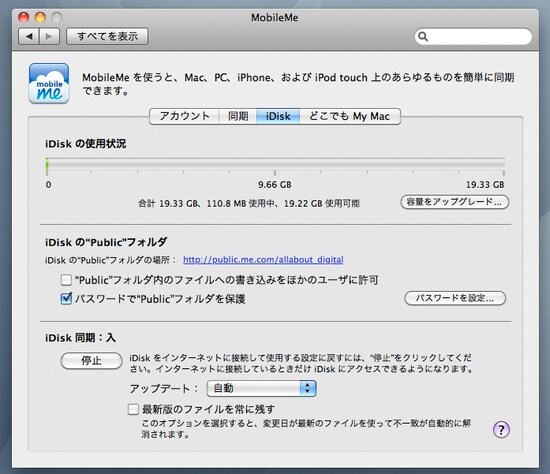Viewport: 550px width, 474px height.
Task: Check 最新版のファイルを常に残す checkbox
Action: coord(133,409)
